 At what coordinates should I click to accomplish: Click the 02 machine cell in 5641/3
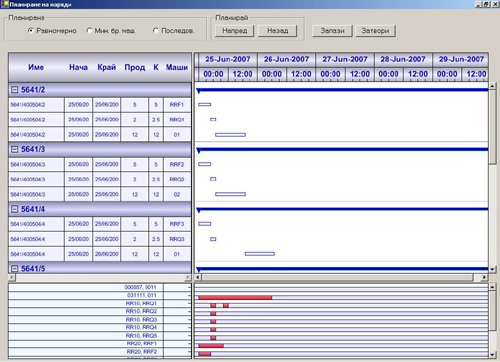click(177, 194)
